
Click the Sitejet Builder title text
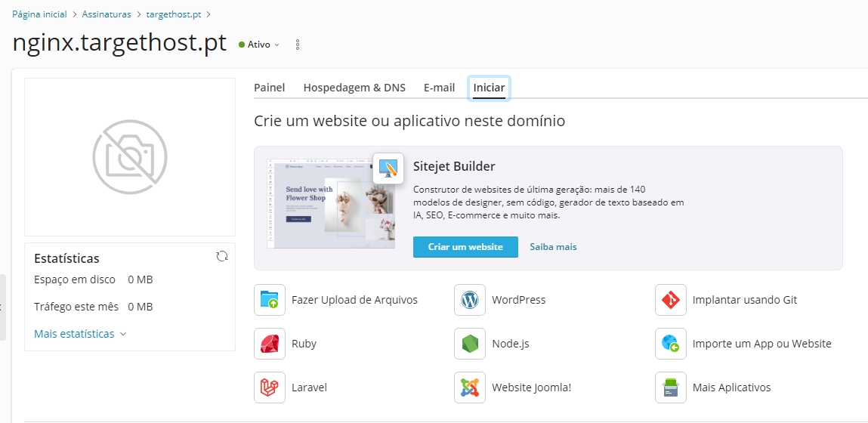point(454,166)
